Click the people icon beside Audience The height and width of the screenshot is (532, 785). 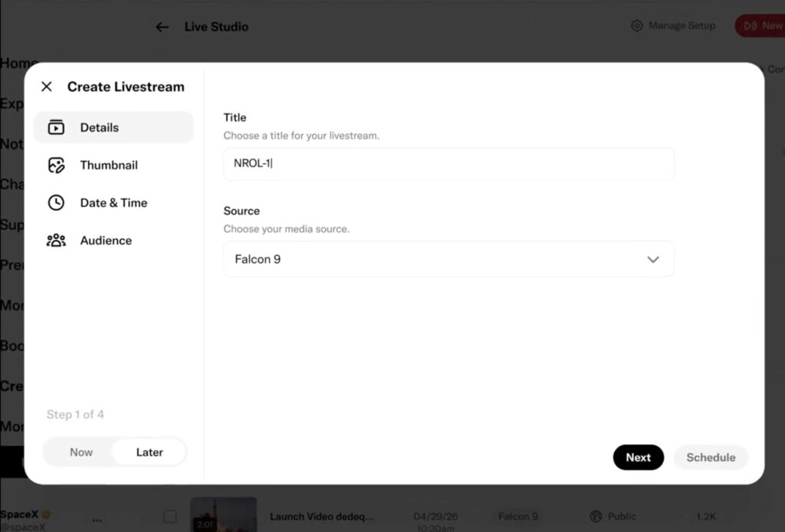click(x=56, y=240)
